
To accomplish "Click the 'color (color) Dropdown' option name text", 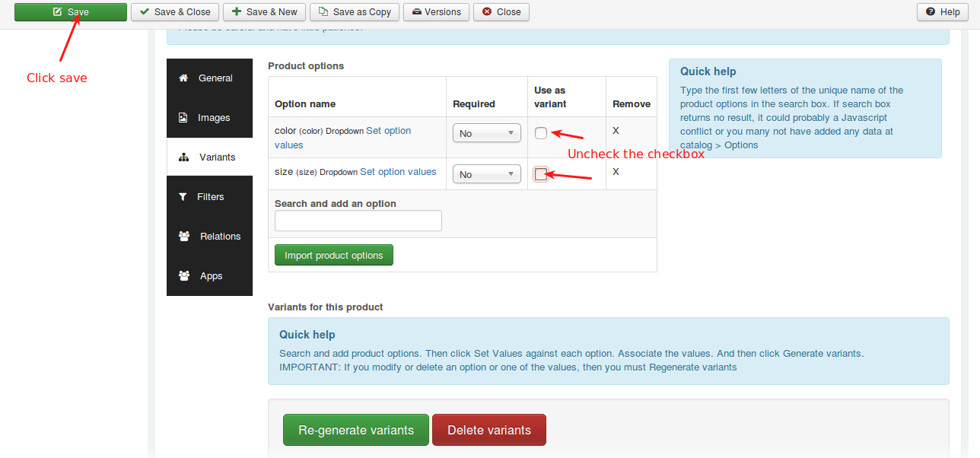I will pos(319,131).
